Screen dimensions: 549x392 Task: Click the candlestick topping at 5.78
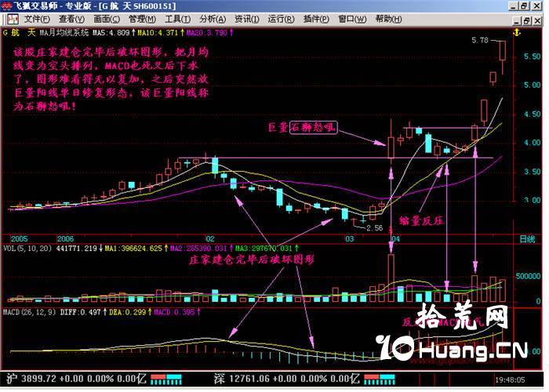503,51
